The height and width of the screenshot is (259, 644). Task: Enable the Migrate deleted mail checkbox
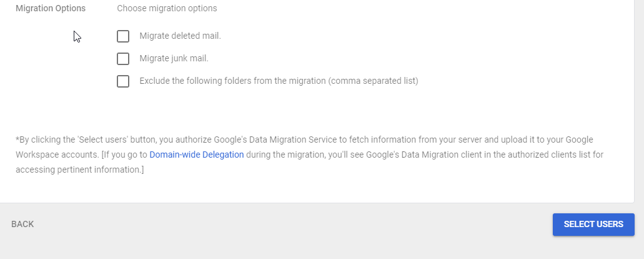pos(123,36)
